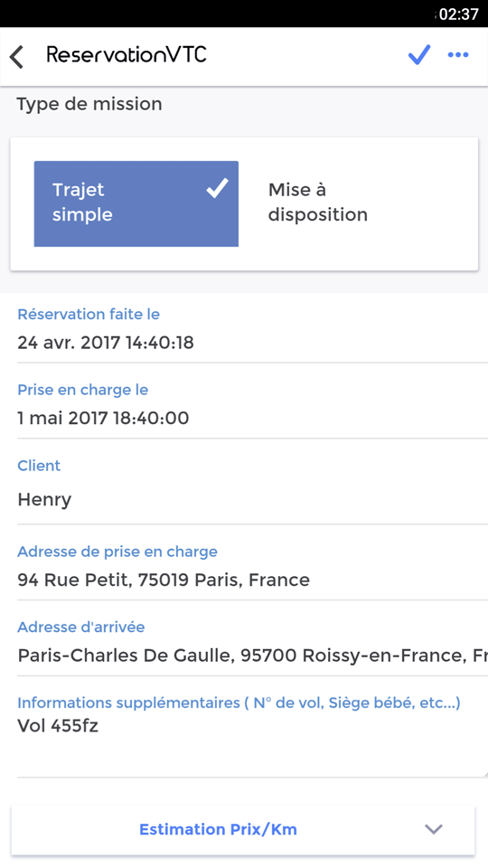The height and width of the screenshot is (868, 488).
Task: Expand the Estimation Prix/Km chevron
Action: (433, 829)
